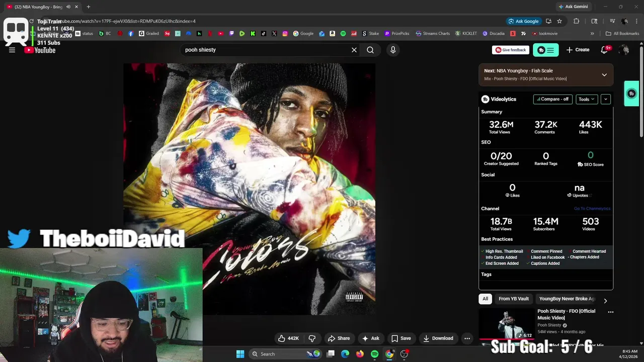Open the Kick bookmark icon
The height and width of the screenshot is (362, 644).
tap(253, 34)
